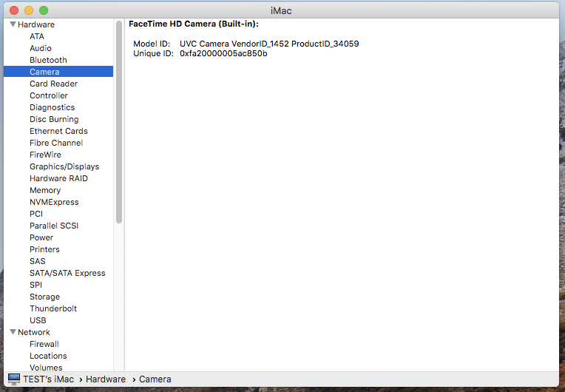Screen dimensions: 565x392
Task: Zoom window with green button
Action: [x=44, y=10]
